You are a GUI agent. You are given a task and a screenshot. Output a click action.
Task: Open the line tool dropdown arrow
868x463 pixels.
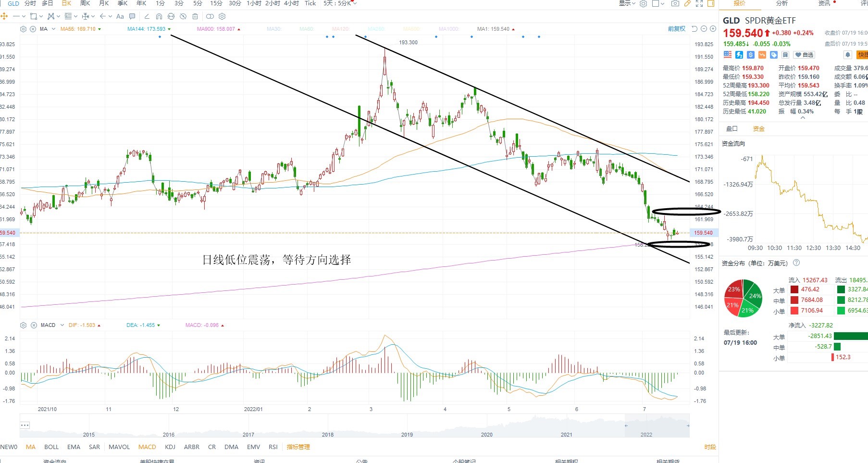coord(24,16)
